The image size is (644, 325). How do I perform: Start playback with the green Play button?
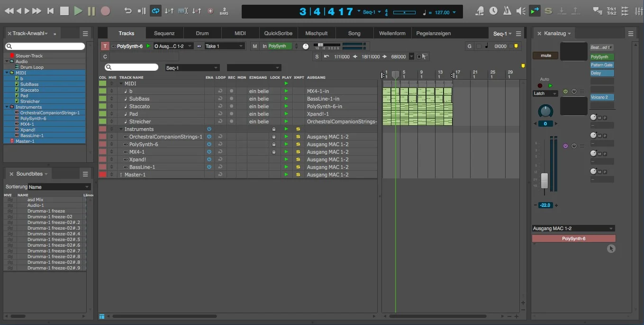pyautogui.click(x=78, y=10)
